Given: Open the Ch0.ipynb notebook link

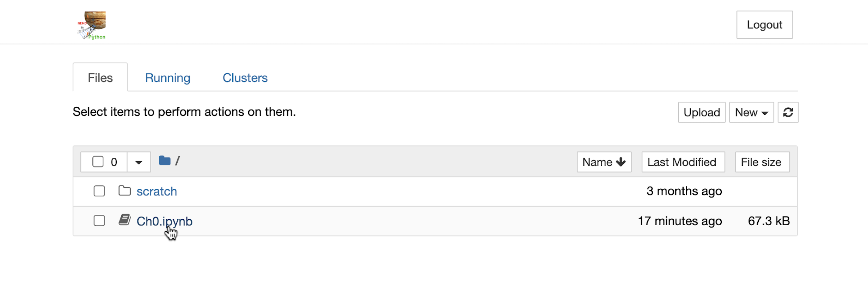Looking at the screenshot, I should point(164,221).
